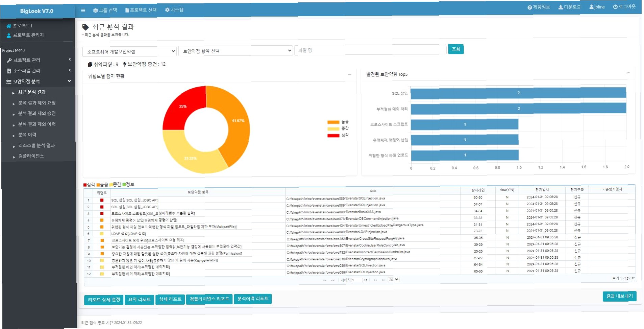
Task: Click page number input field
Action: click(x=357, y=280)
